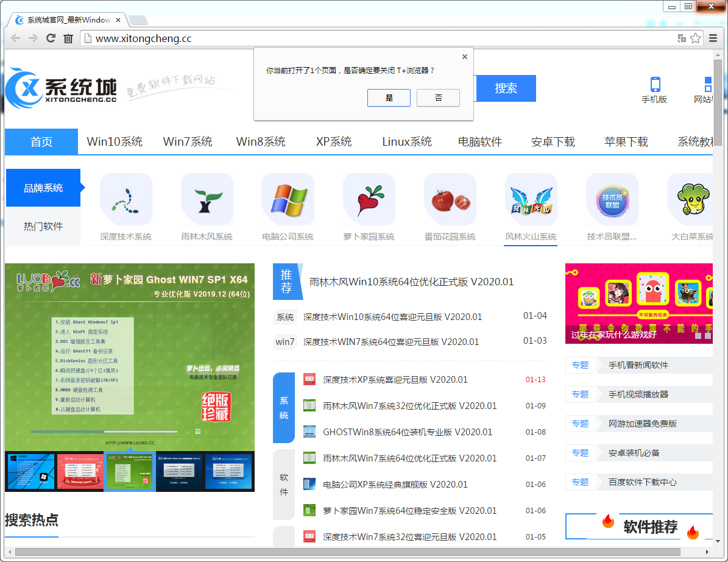
Task: Open 手机看新闻软件 topic link
Action: (638, 365)
